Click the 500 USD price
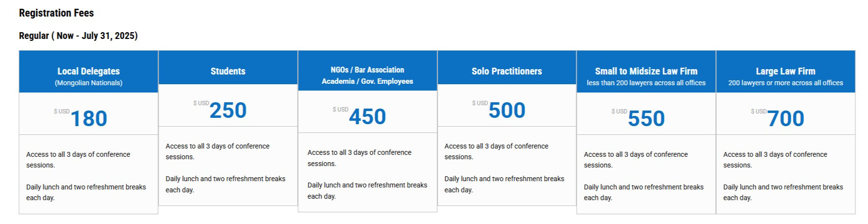 tap(507, 110)
